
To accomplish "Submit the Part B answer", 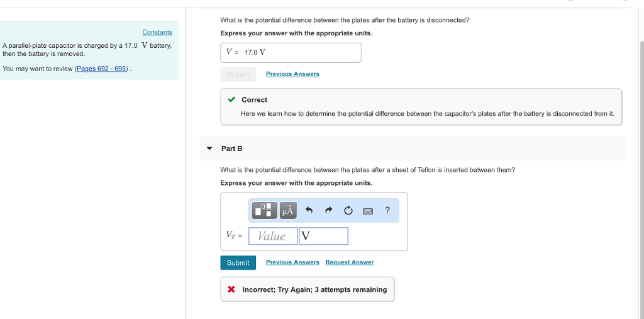I will [238, 262].
